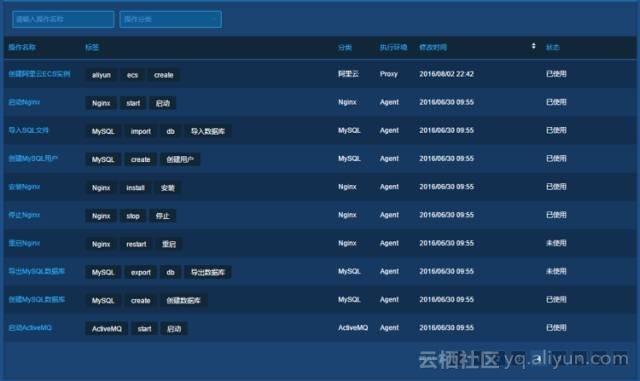Click the ecs tag
The height and width of the screenshot is (381, 640).
pos(132,75)
